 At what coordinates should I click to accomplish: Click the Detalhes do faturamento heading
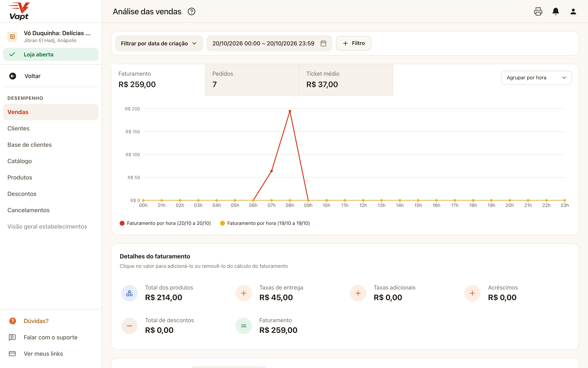pyautogui.click(x=155, y=256)
